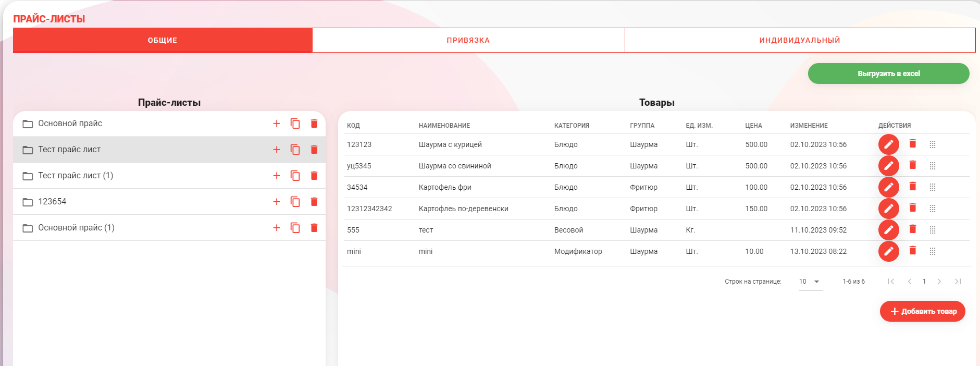Screen dimensions: 980x366
Task: Delete the Картофель фри product
Action: pos(913,186)
